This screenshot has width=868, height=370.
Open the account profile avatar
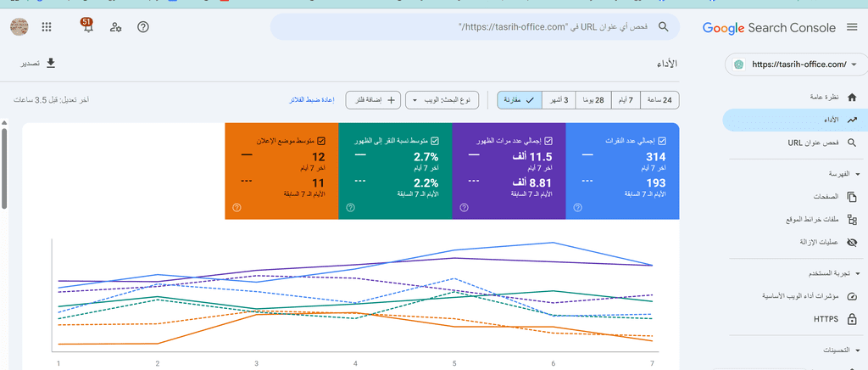coord(19,26)
